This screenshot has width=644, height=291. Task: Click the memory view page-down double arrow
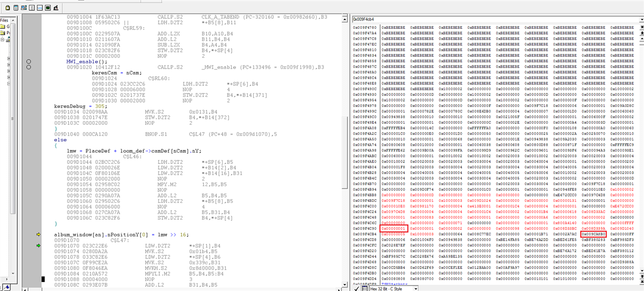point(641,276)
